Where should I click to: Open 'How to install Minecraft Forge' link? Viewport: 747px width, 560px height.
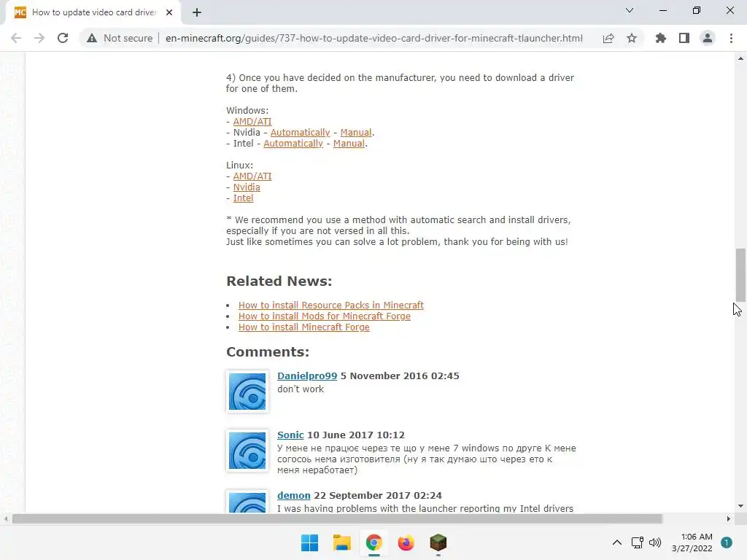point(304,327)
